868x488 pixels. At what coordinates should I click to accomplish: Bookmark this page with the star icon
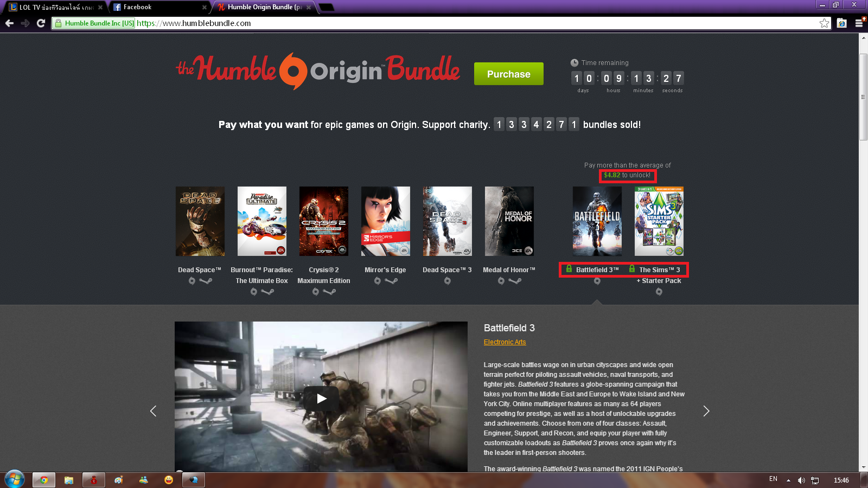coord(825,23)
